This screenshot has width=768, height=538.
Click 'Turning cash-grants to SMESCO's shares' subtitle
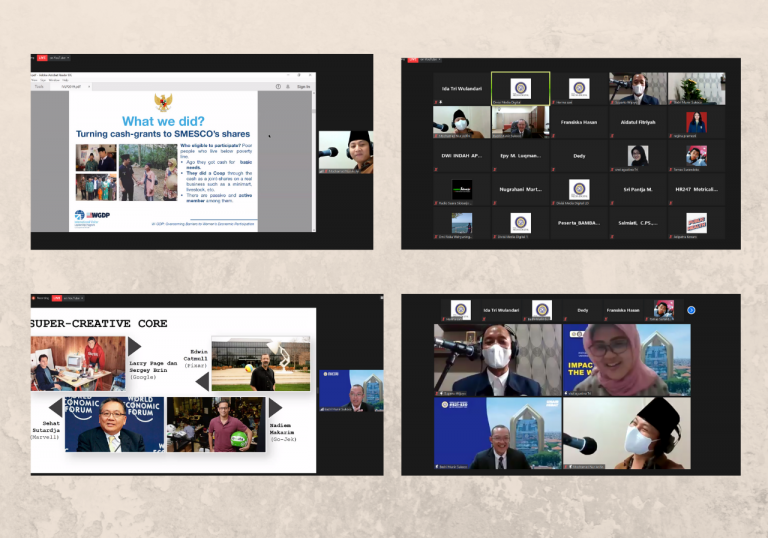163,134
